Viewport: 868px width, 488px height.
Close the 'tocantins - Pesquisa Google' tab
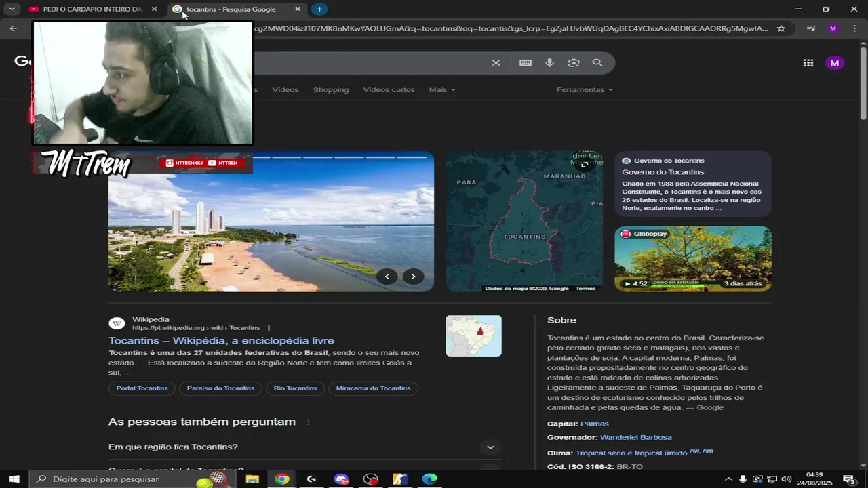click(298, 9)
